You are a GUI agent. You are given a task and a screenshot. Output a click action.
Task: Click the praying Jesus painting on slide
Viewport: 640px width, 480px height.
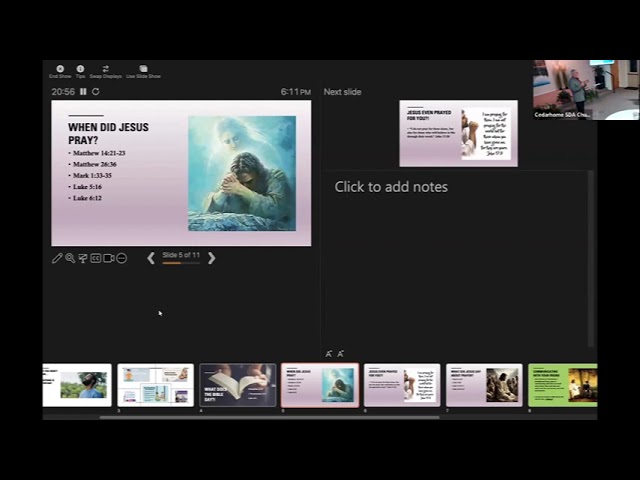(242, 173)
